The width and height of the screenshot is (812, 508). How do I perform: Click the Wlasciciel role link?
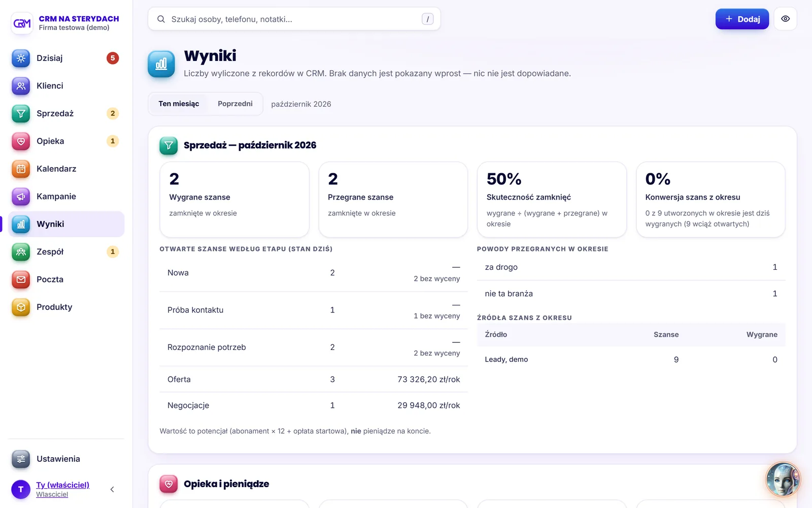tap(52, 494)
